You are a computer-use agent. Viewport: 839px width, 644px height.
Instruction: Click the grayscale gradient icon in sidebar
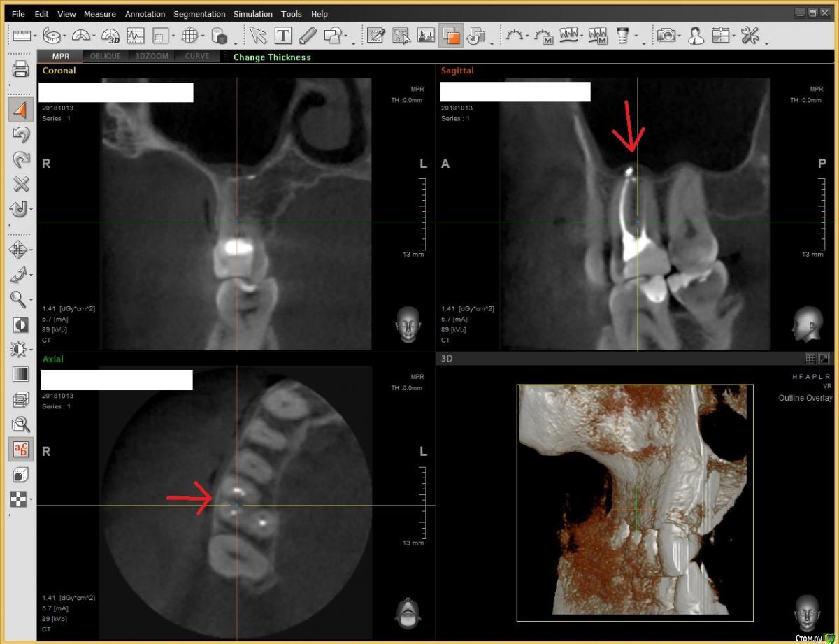click(21, 374)
